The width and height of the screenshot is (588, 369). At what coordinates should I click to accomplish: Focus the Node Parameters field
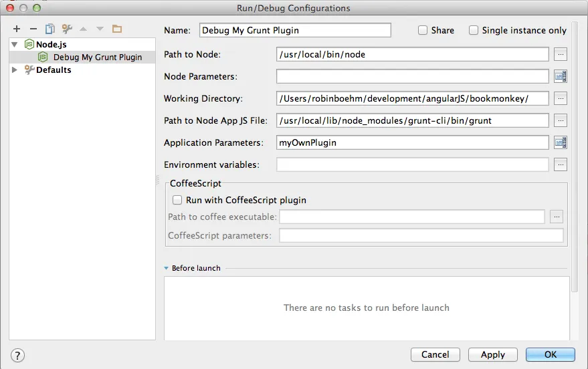coord(413,76)
